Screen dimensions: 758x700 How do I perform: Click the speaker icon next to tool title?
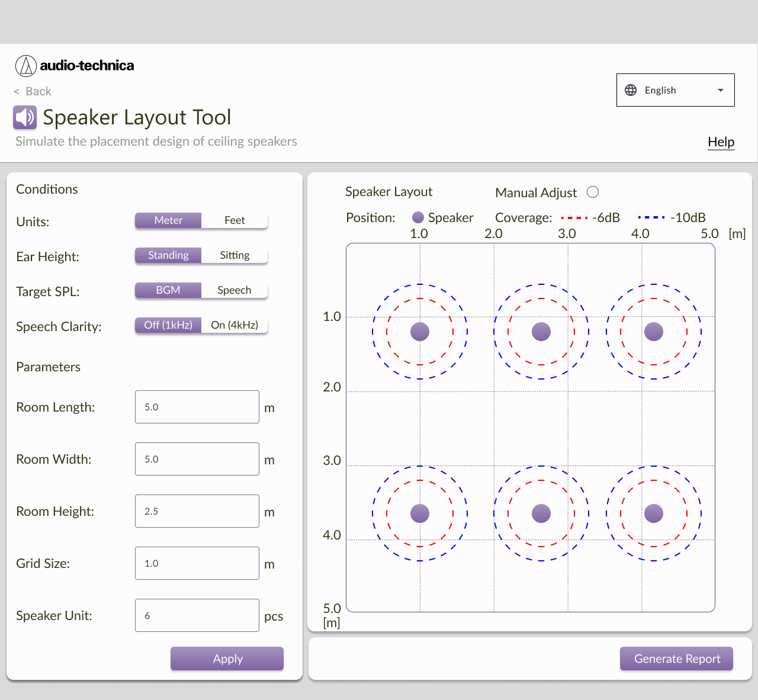24,117
